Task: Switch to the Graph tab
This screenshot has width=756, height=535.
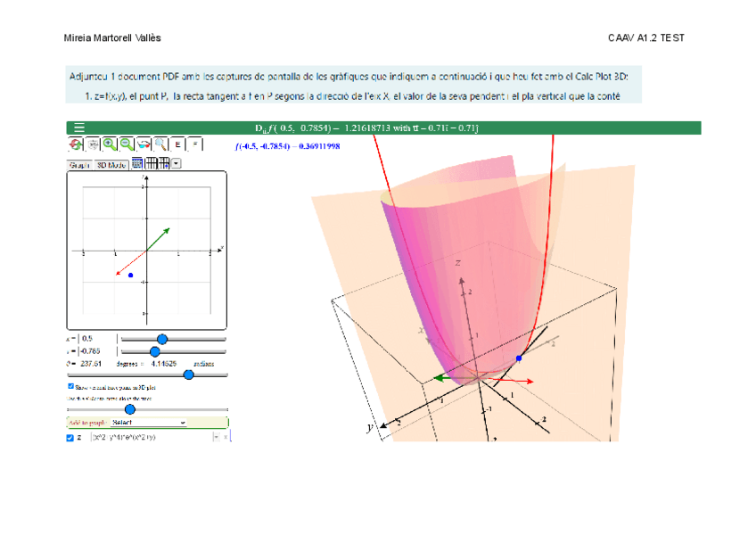Action: coord(79,165)
